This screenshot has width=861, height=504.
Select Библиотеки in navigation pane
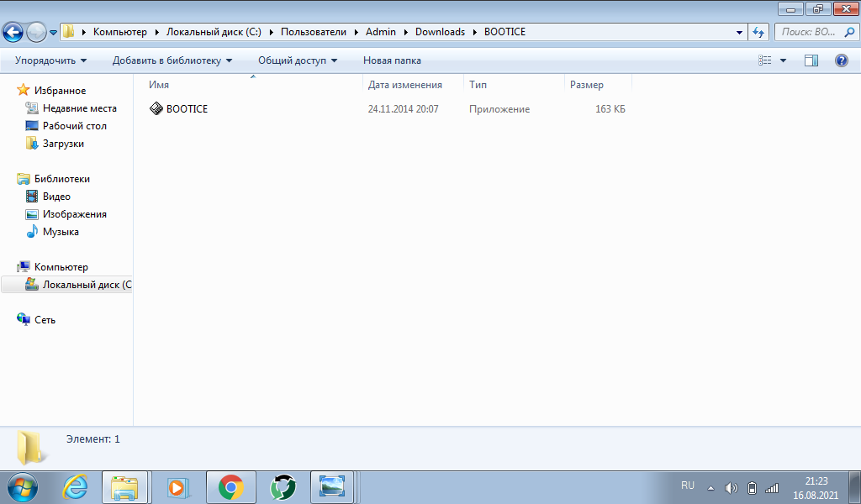point(62,179)
